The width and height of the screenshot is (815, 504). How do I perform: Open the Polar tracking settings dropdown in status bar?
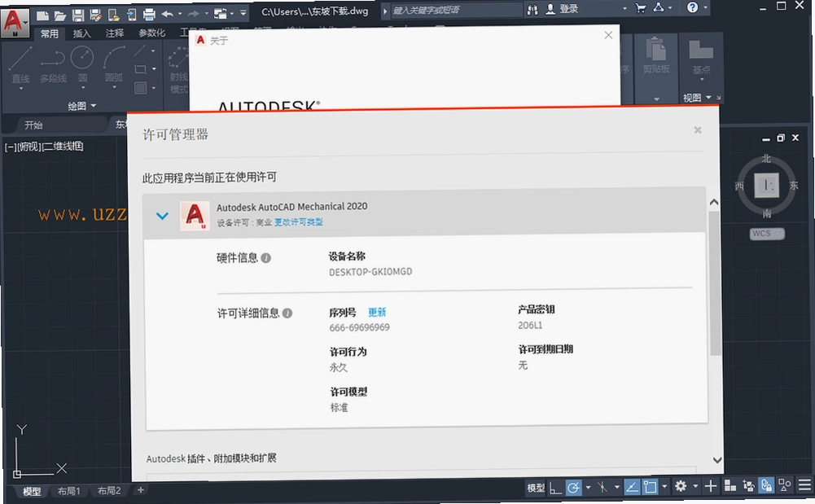pos(589,488)
